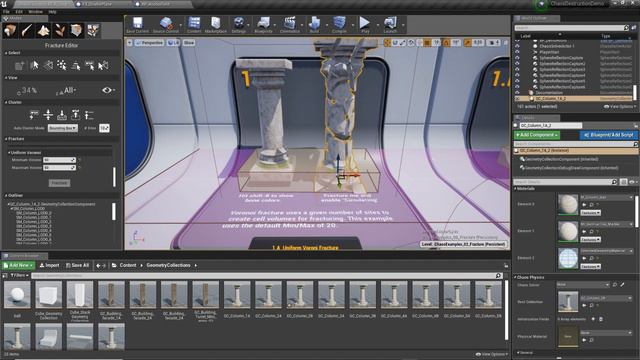
Task: Toggle visibility of the Documentation actor
Action: [517, 93]
